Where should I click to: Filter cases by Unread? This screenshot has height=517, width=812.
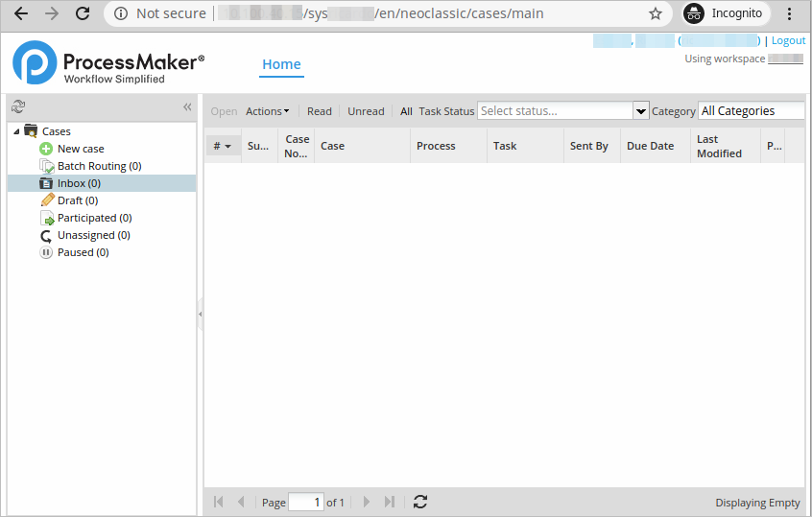(366, 111)
